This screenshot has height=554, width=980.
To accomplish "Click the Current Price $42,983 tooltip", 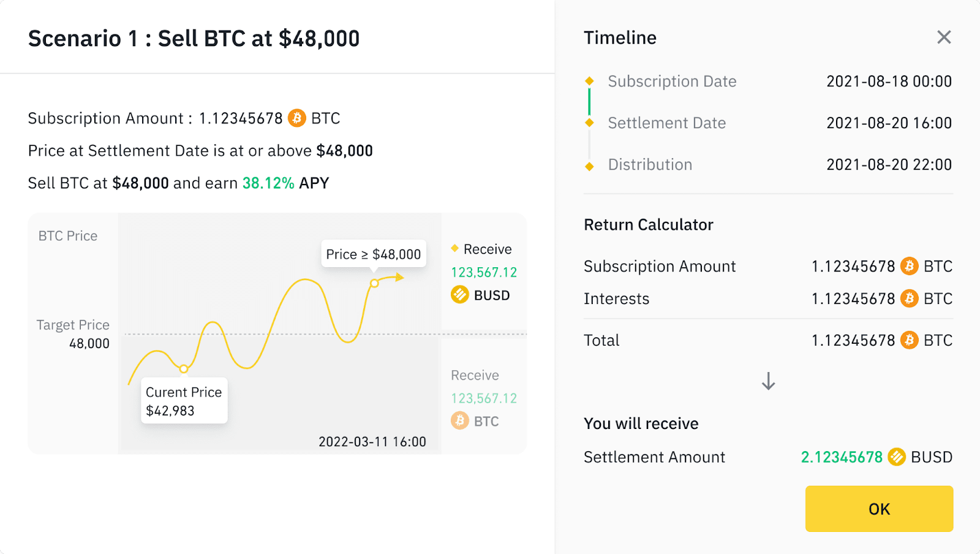I will click(184, 401).
